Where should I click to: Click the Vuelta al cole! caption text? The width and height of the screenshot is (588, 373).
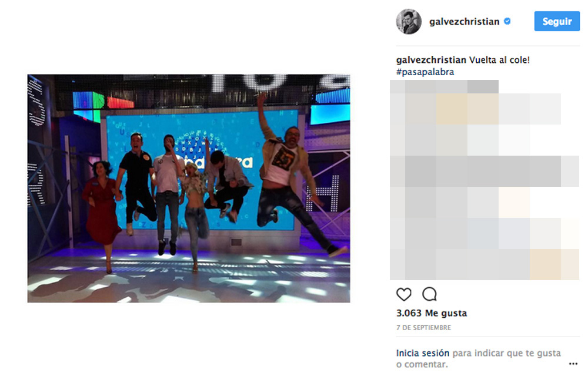(x=499, y=60)
